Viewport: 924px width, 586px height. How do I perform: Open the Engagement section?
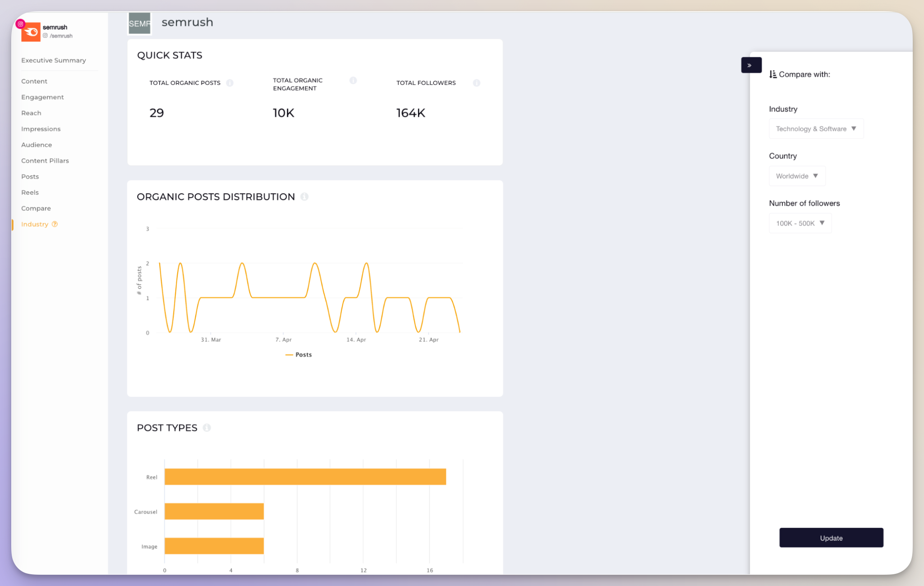click(42, 97)
